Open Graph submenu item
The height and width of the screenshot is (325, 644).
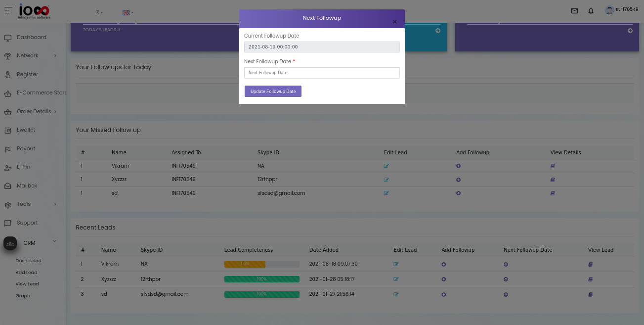point(23,296)
